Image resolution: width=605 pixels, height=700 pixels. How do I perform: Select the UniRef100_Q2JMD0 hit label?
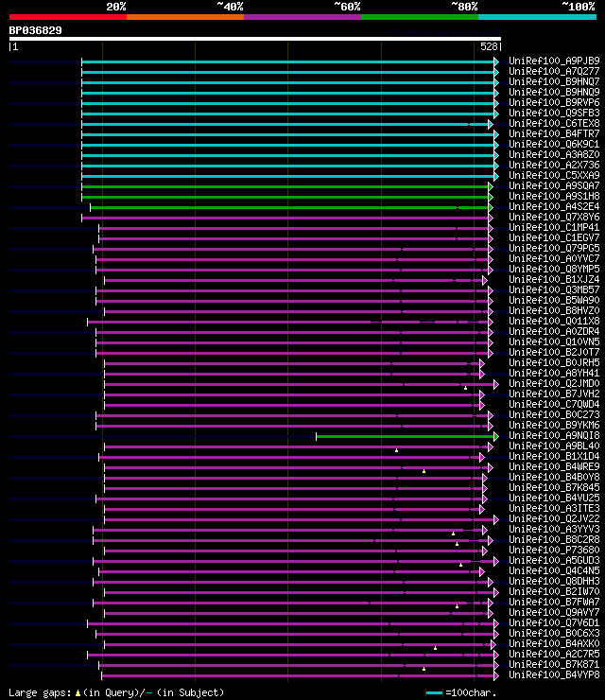coord(554,383)
